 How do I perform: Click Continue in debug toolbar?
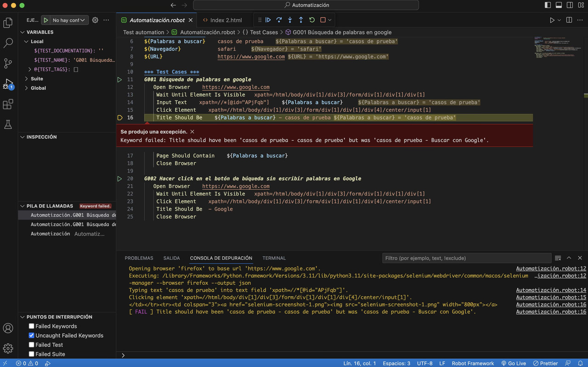click(x=268, y=20)
